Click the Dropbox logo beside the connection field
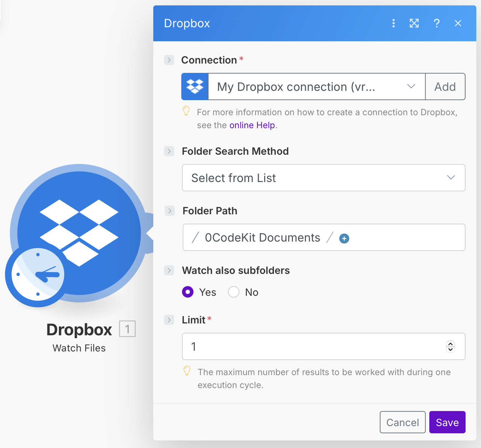This screenshot has width=481, height=448. tap(195, 87)
